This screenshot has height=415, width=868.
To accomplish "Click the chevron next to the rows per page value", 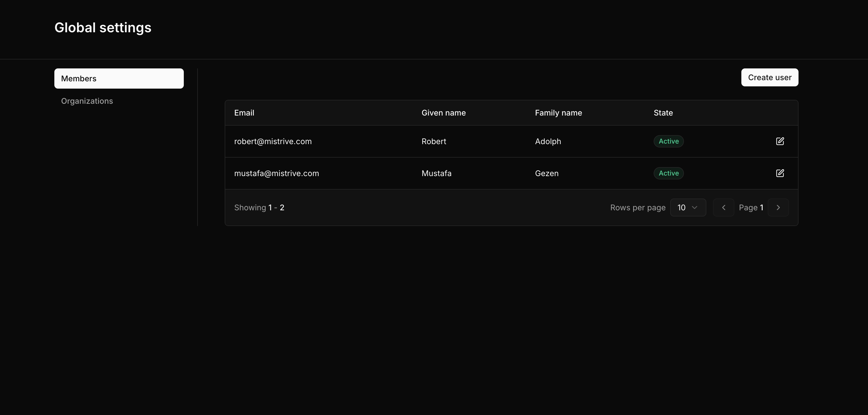I will pyautogui.click(x=695, y=207).
